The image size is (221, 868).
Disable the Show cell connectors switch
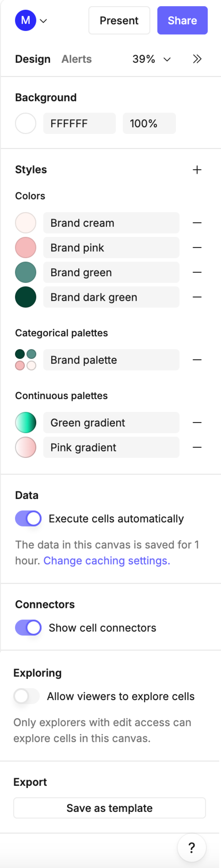coord(28,628)
